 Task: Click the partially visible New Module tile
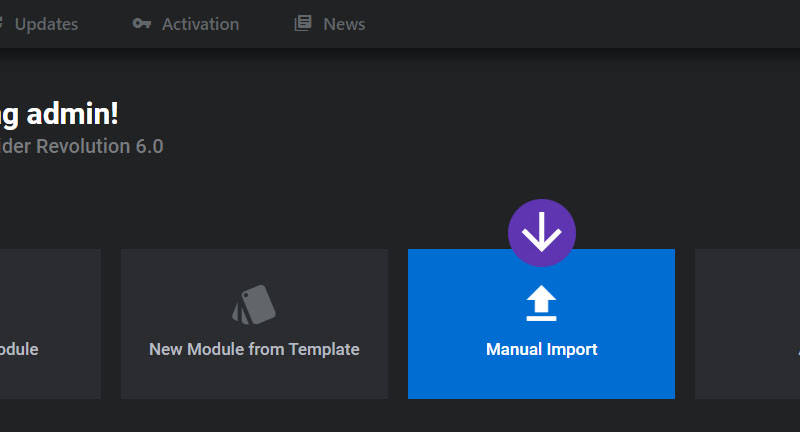(x=50, y=324)
